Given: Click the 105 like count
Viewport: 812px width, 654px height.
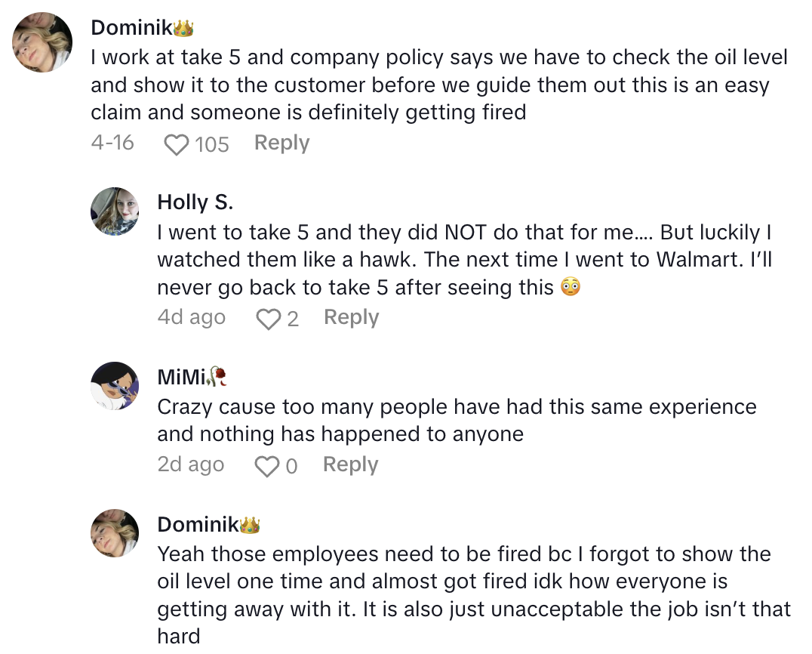Looking at the screenshot, I should tap(212, 144).
